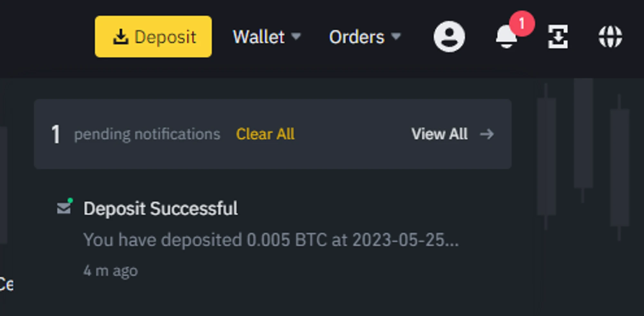
Task: Click the pending notifications count number
Action: point(56,134)
